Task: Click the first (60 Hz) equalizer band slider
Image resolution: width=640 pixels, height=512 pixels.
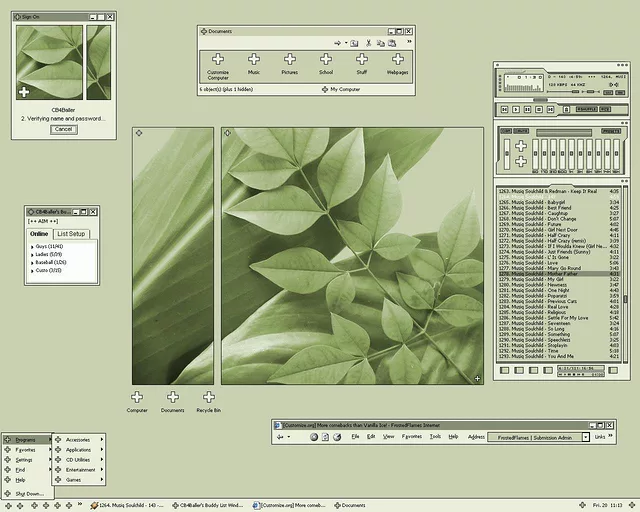Action: click(535, 154)
